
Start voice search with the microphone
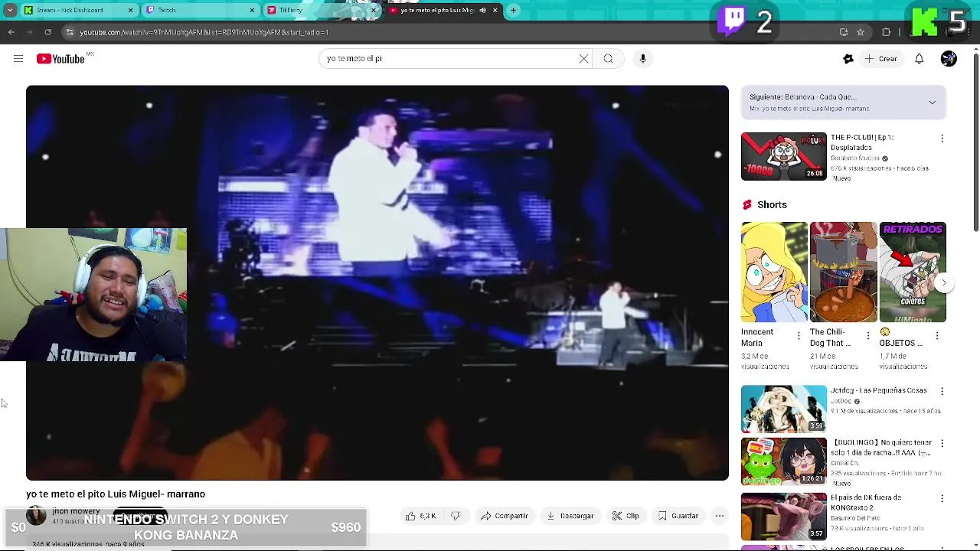[642, 58]
